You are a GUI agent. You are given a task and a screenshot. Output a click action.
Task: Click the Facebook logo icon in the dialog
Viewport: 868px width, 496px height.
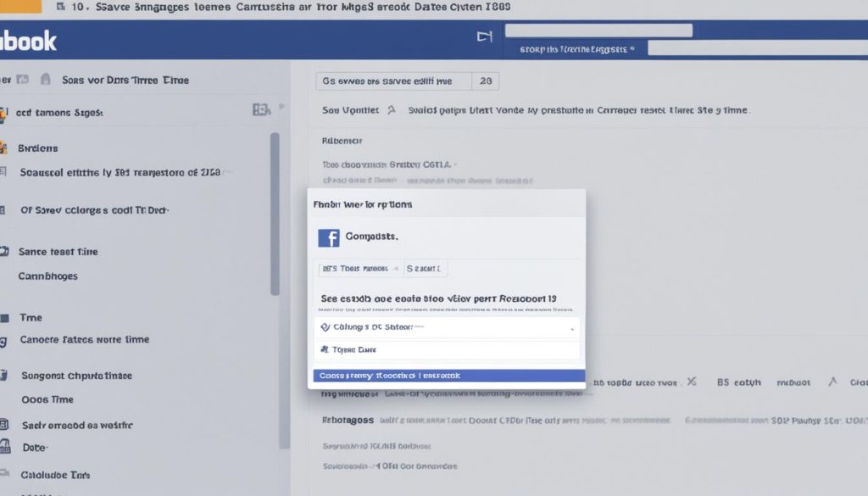(328, 237)
